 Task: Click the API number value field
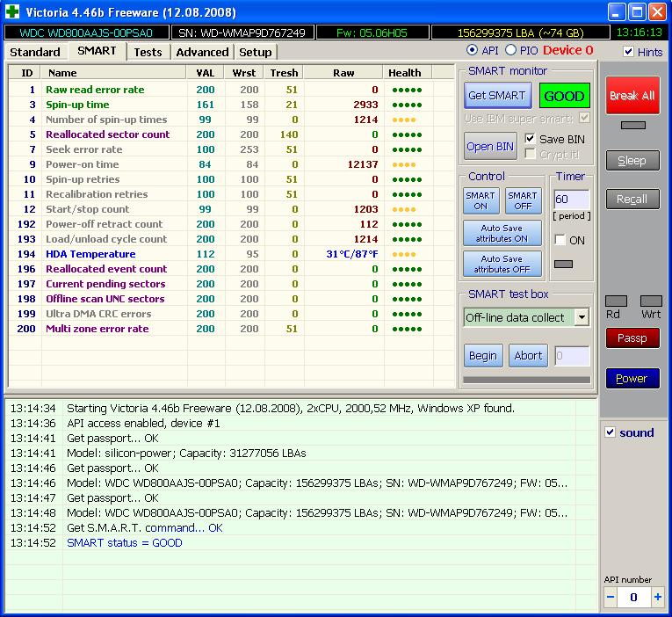click(x=634, y=597)
